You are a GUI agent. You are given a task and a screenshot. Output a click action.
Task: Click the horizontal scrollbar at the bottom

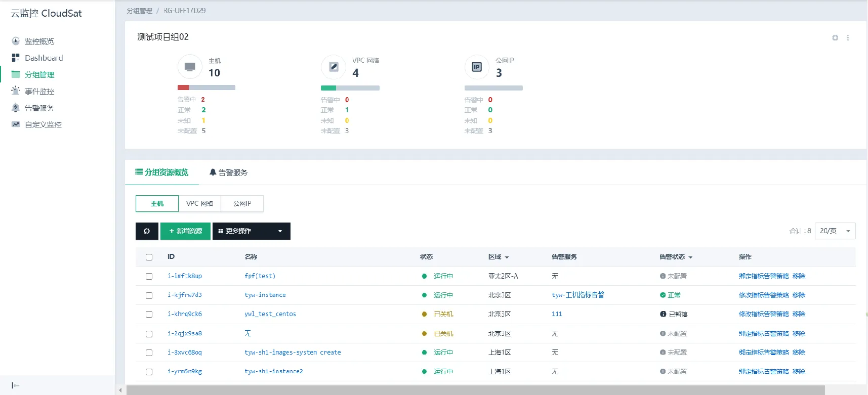pyautogui.click(x=475, y=390)
